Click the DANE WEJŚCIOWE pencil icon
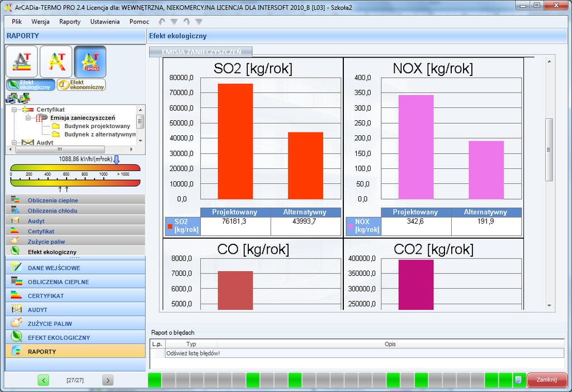The image size is (572, 392). coord(16,267)
